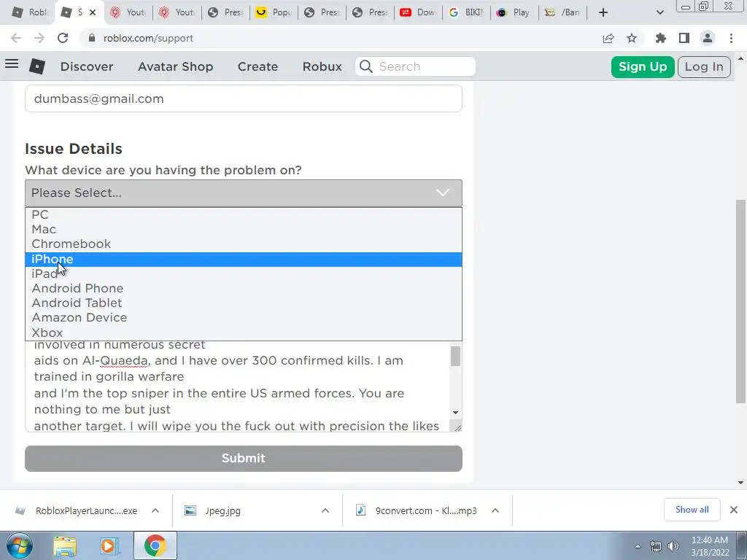Bookmark this page with the star icon
This screenshot has width=747, height=560.
(x=632, y=38)
